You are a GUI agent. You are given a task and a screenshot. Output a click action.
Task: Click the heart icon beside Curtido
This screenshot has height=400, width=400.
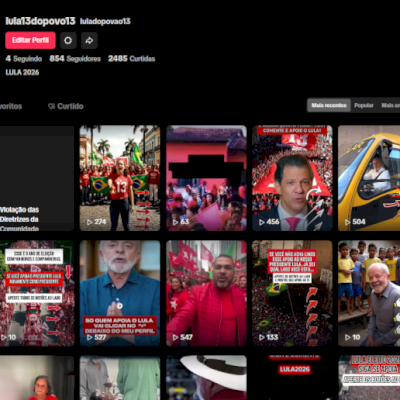click(x=51, y=106)
